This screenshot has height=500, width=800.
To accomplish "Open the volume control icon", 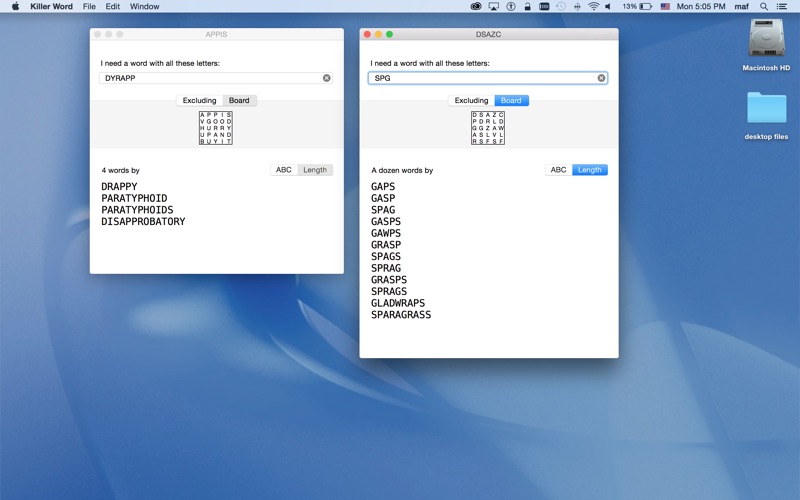I will pos(608,6).
